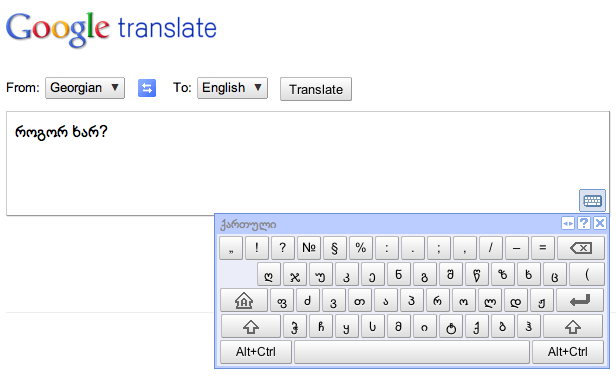The width and height of the screenshot is (616, 384).
Task: Click the Georgian დ key
Action: pos(515,301)
